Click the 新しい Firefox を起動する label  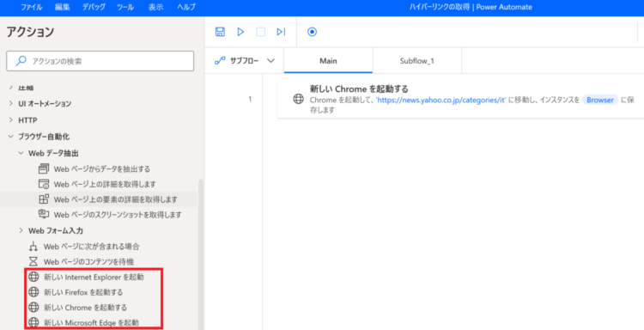pyautogui.click(x=83, y=292)
